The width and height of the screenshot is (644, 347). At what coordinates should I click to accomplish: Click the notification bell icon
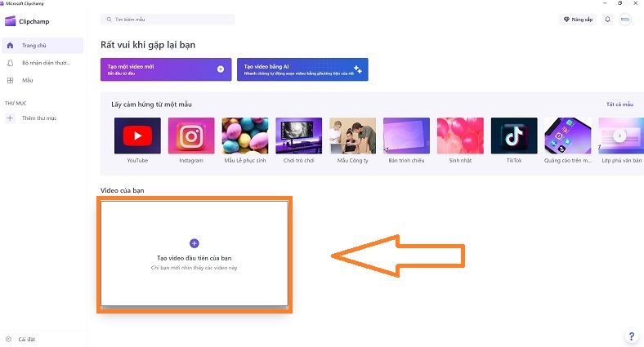click(607, 19)
